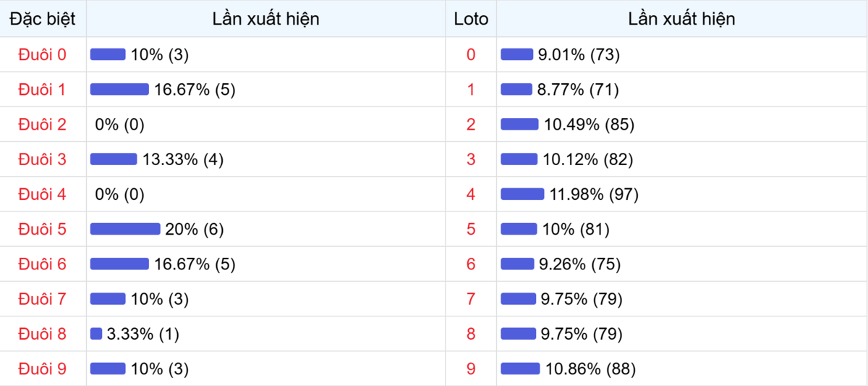Image resolution: width=868 pixels, height=386 pixels.
Task: Choose Loto number 7 label
Action: tap(471, 299)
